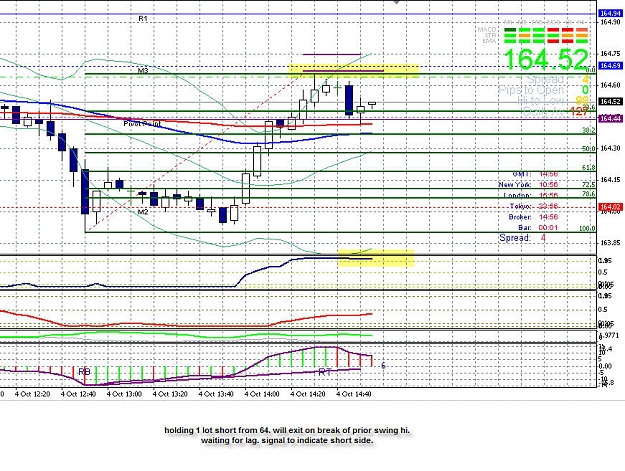Click the purple 164.44 price tag

[610, 118]
